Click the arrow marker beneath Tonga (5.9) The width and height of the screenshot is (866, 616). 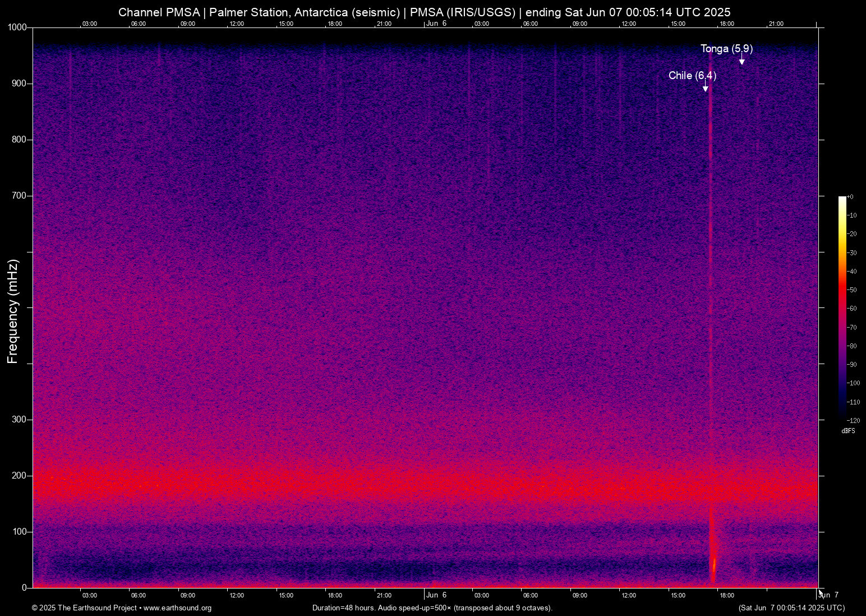point(741,61)
